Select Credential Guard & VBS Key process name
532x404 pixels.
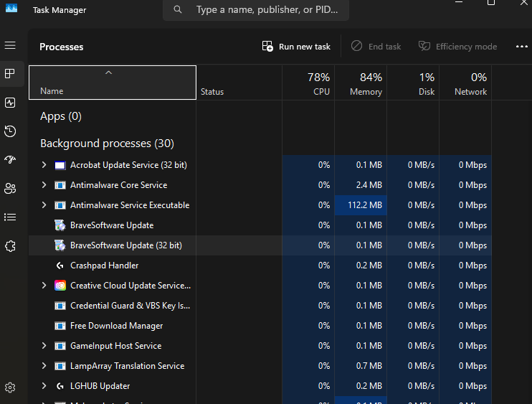tap(130, 306)
